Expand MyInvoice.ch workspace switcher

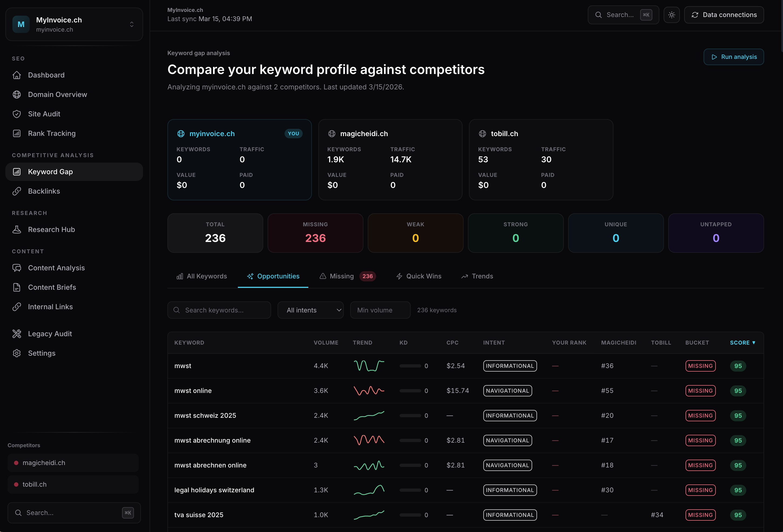tap(132, 24)
